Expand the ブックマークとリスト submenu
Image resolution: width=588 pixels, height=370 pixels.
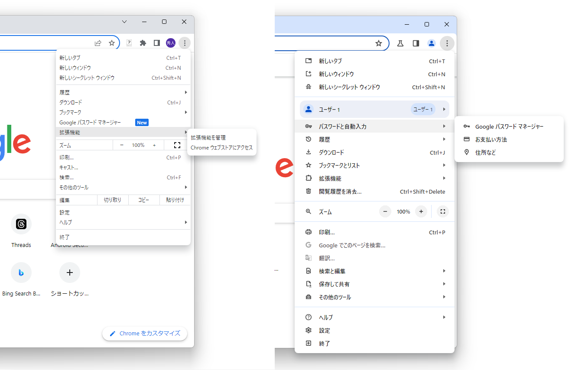(x=444, y=165)
